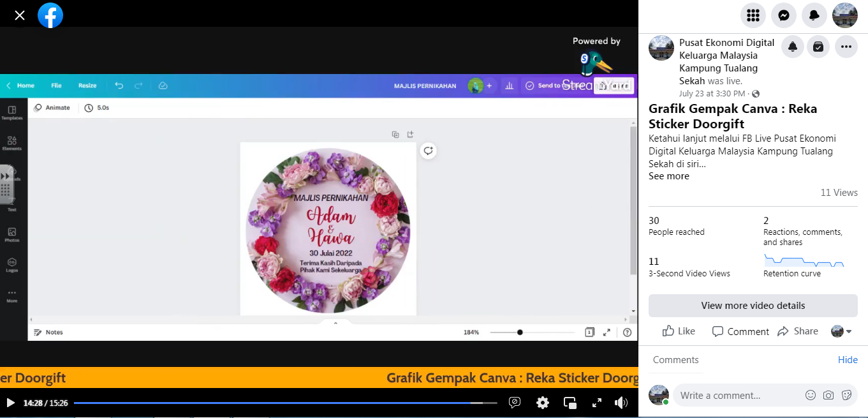Screen dimensions: 868x418
Task: Select the Comments tab
Action: 676,360
